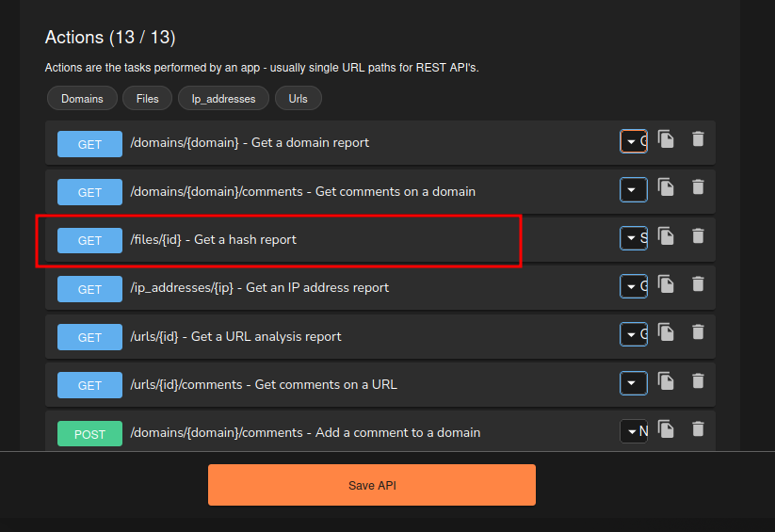775x532 pixels.
Task: Open dropdown on Get a domain report row
Action: 633,142
